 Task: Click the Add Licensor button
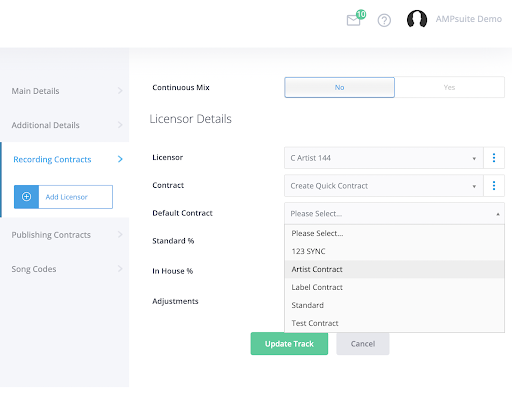coord(63,197)
